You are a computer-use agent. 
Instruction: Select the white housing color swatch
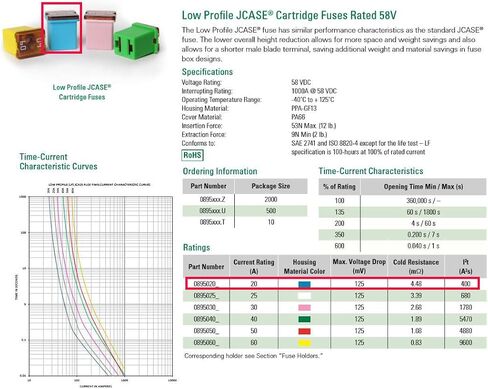point(304,296)
